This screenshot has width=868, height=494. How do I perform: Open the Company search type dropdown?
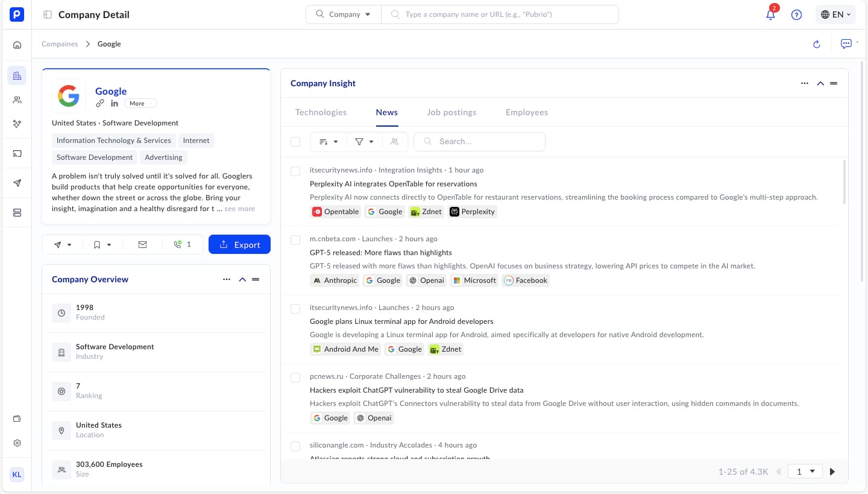pyautogui.click(x=344, y=14)
